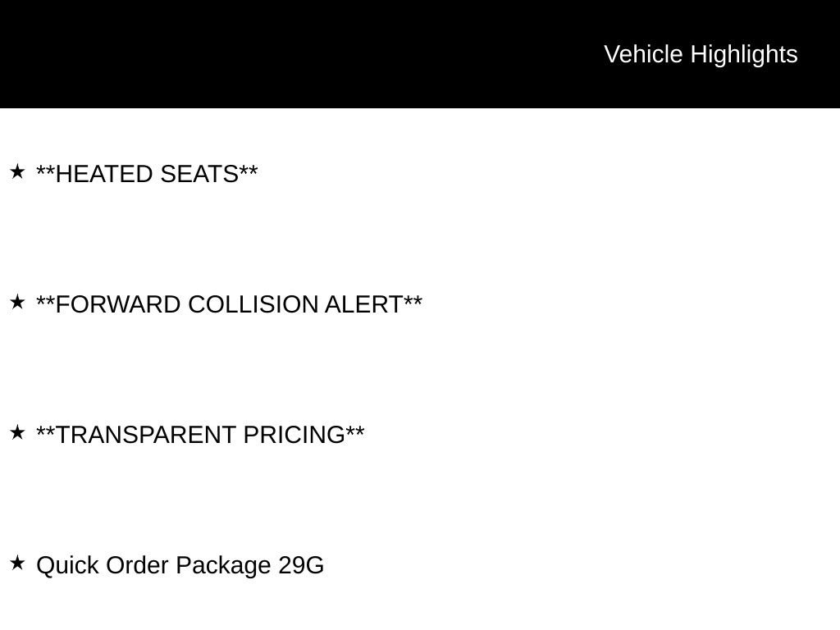Select the FORWARD COLLISION ALERT highlight line

[229, 304]
